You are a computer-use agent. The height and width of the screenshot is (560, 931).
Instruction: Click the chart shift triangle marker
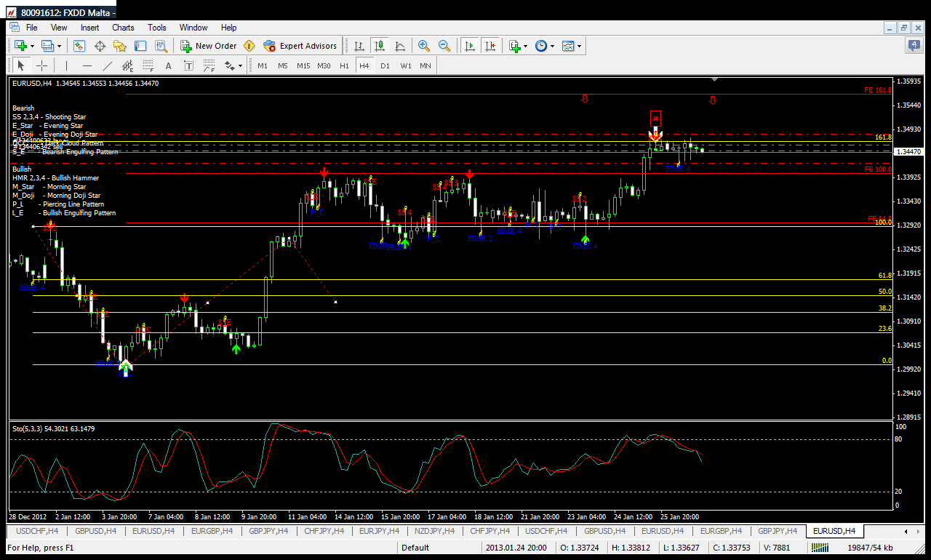click(x=716, y=79)
